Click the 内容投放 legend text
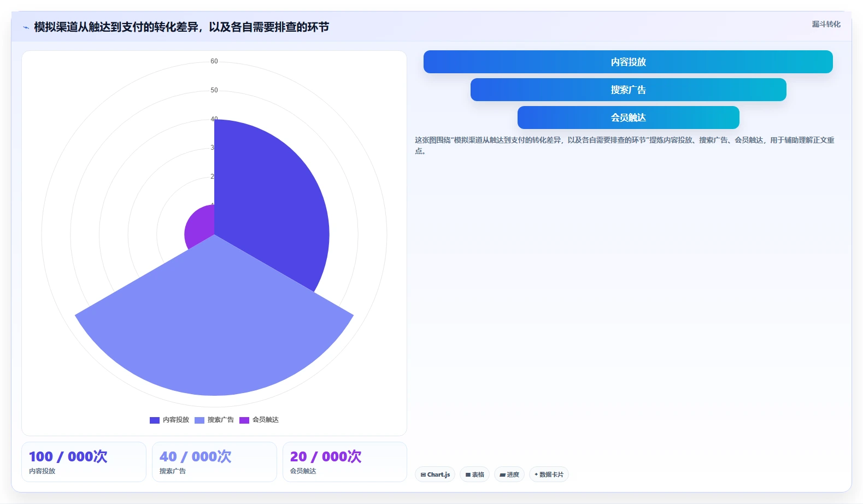Image resolution: width=863 pixels, height=504 pixels. [x=176, y=420]
